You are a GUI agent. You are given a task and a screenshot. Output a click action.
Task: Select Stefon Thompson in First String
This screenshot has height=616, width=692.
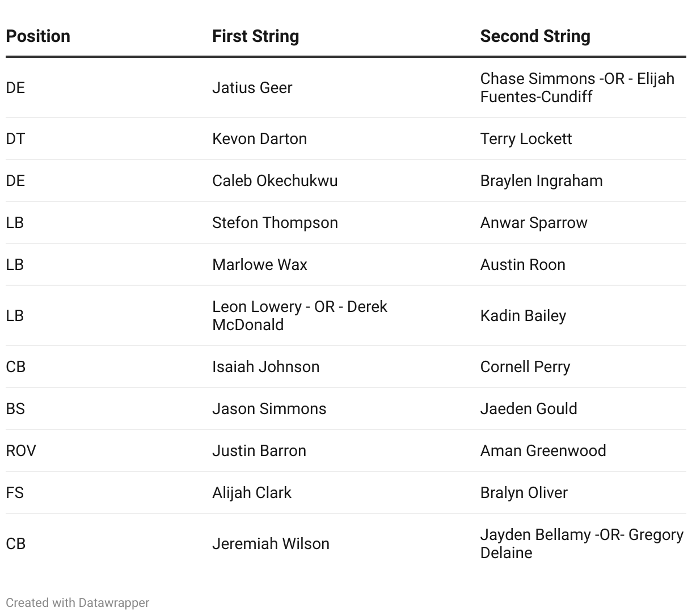[x=275, y=223]
